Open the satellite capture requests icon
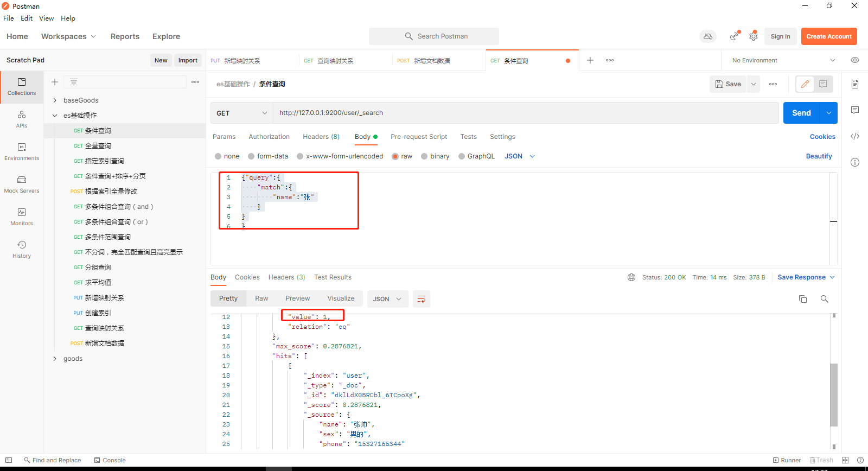 tap(735, 36)
